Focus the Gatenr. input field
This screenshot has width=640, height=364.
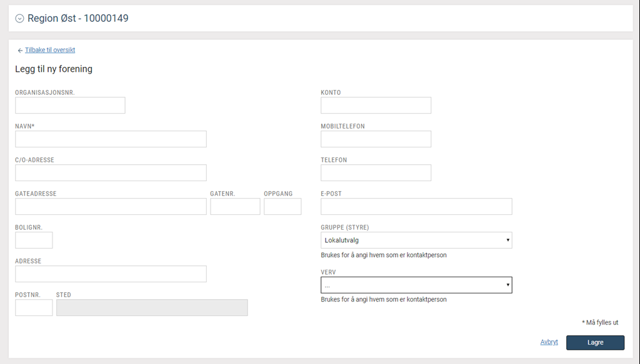(235, 207)
